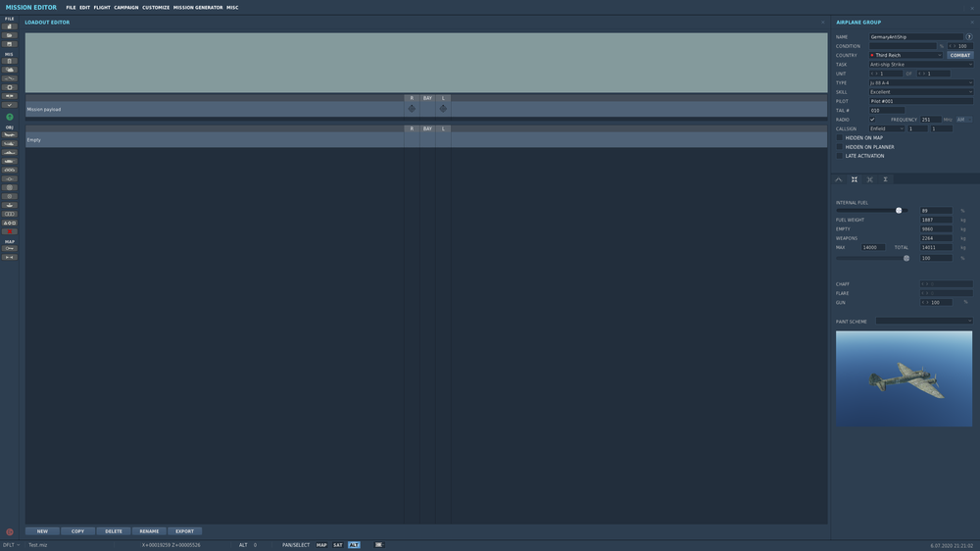Open the CUSTOMIZE menu
Viewport: 980px width, 551px height.
pyautogui.click(x=156, y=8)
